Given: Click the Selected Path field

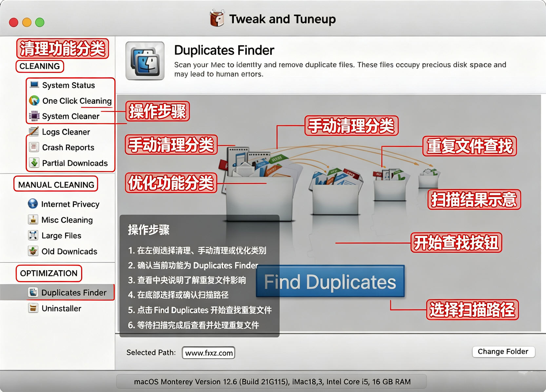Looking at the screenshot, I should [x=208, y=353].
